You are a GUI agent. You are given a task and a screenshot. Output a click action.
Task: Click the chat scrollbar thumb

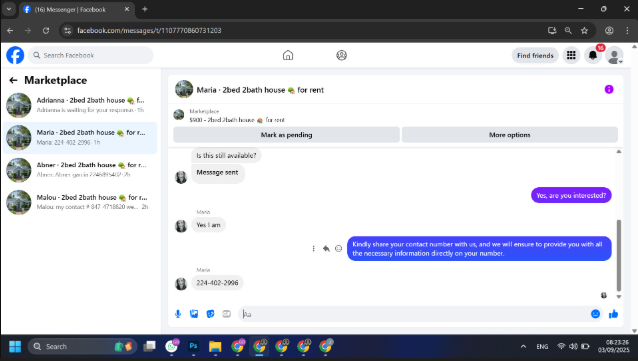click(x=619, y=255)
